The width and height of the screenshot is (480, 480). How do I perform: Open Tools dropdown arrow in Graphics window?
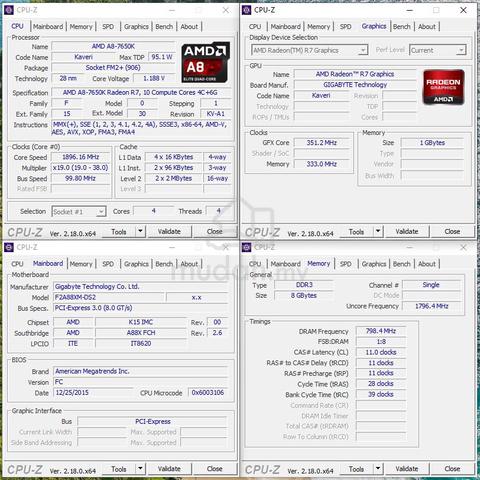click(x=378, y=231)
